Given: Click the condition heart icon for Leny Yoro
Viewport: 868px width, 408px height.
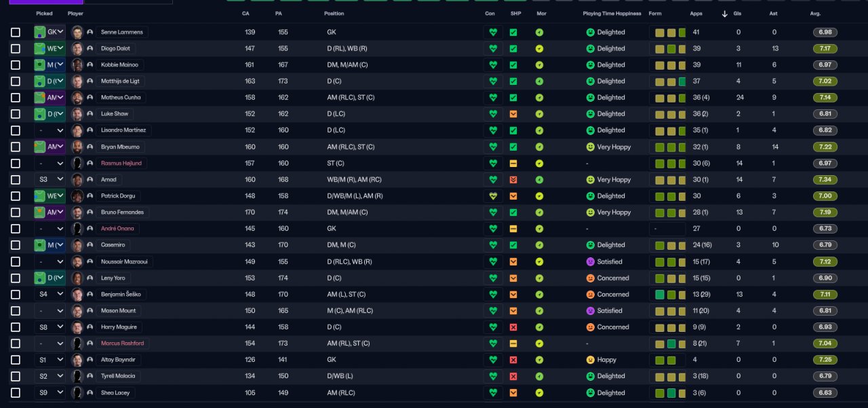Looking at the screenshot, I should point(493,278).
